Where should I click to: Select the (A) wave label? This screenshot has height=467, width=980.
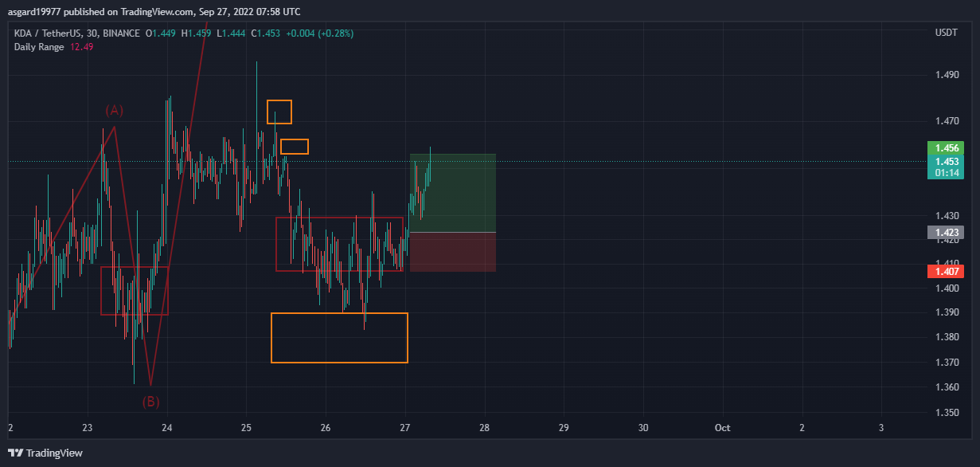pos(115,110)
